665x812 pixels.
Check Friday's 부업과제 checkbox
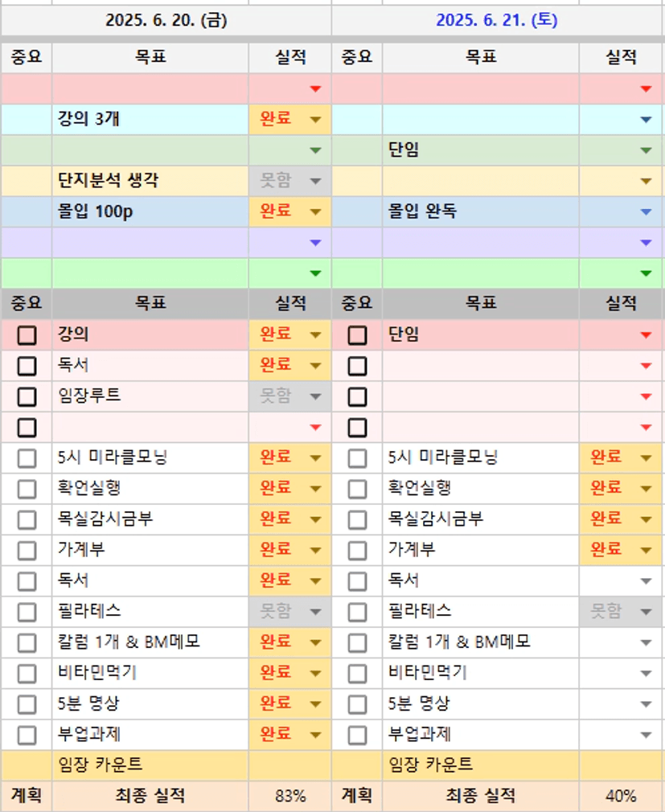27,735
